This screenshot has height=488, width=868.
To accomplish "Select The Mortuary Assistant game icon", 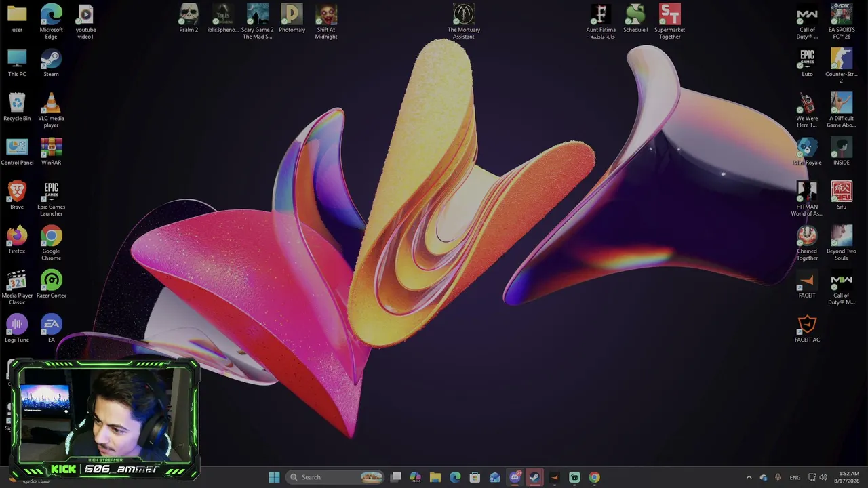I will point(464,22).
